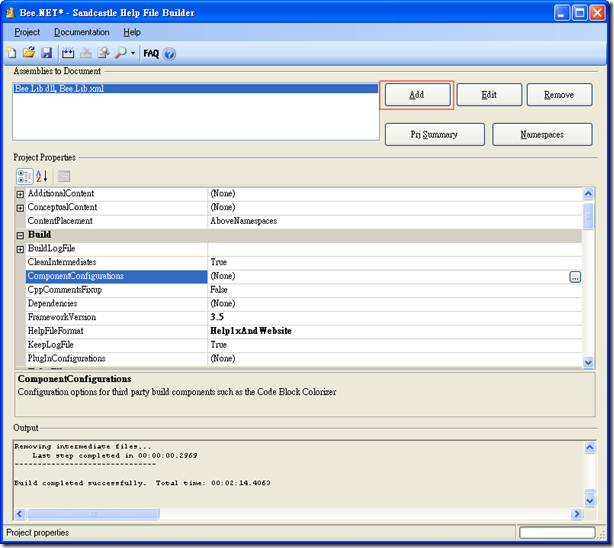Viewport: 614px width, 548px height.
Task: Click the New project toolbar icon
Action: click(12, 53)
